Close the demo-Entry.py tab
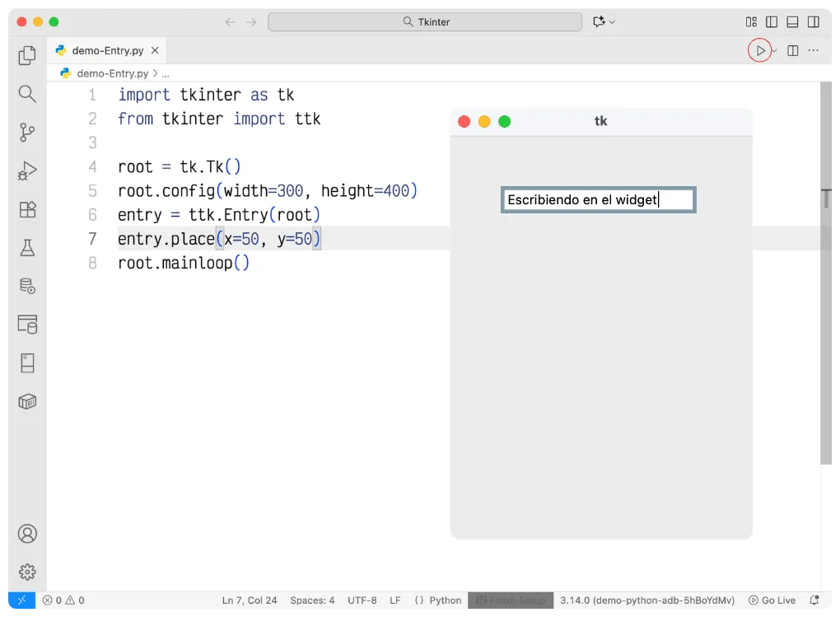The height and width of the screenshot is (617, 840). click(155, 50)
